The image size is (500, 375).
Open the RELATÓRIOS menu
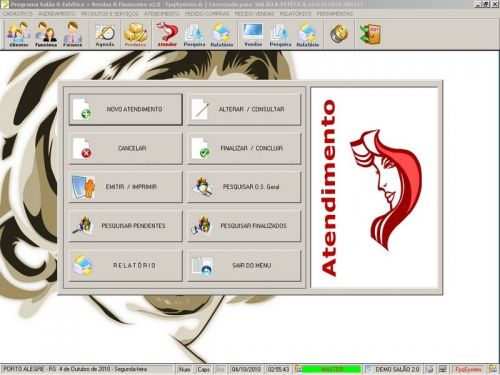(295, 14)
